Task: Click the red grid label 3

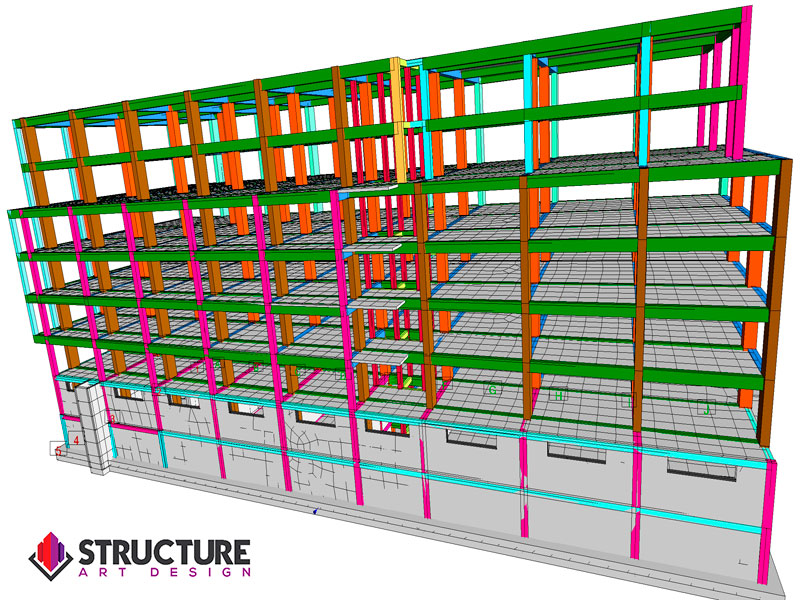Action: 113,419
